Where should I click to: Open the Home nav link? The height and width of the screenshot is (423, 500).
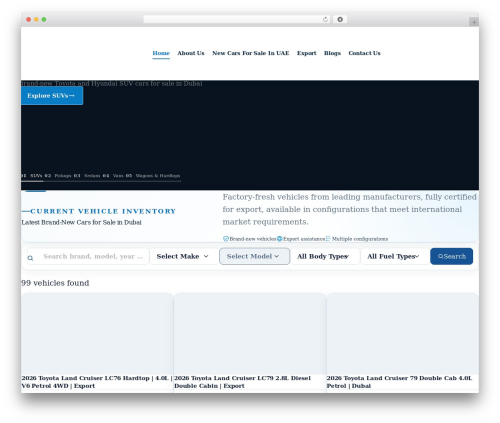(161, 53)
